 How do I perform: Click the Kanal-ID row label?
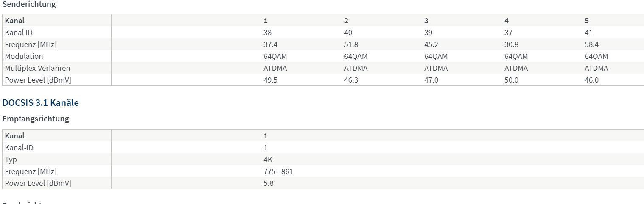[x=19, y=148]
